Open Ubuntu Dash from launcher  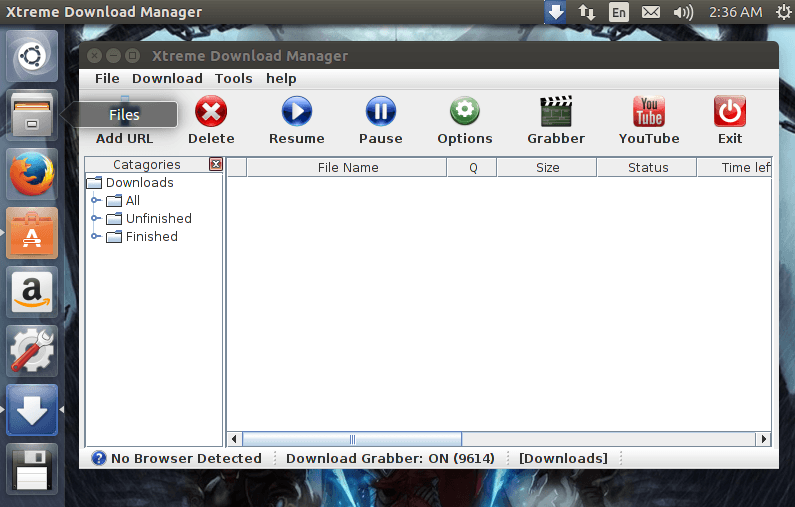[32, 56]
